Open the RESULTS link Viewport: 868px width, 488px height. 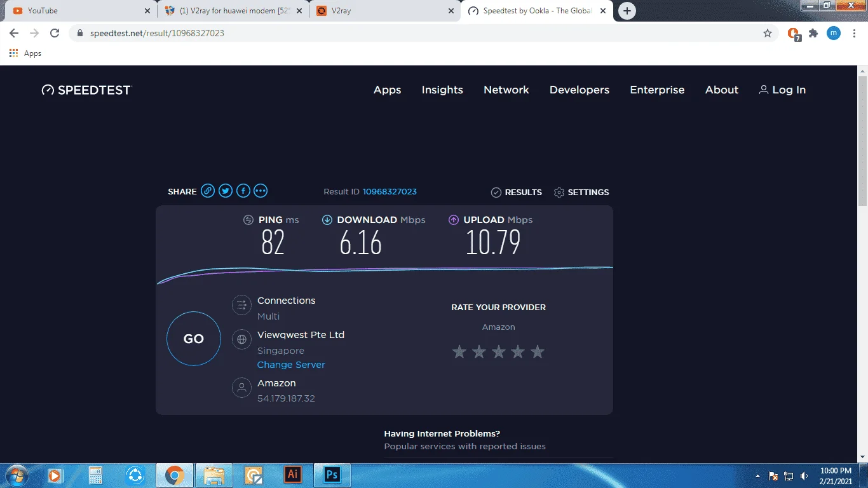[x=523, y=192]
